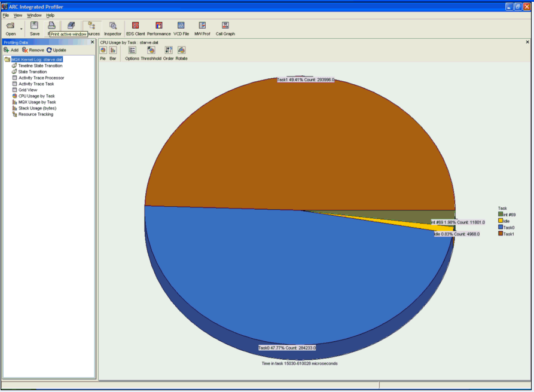Image resolution: width=534 pixels, height=392 pixels.
Task: Switch chart to Bar view
Action: coord(112,52)
